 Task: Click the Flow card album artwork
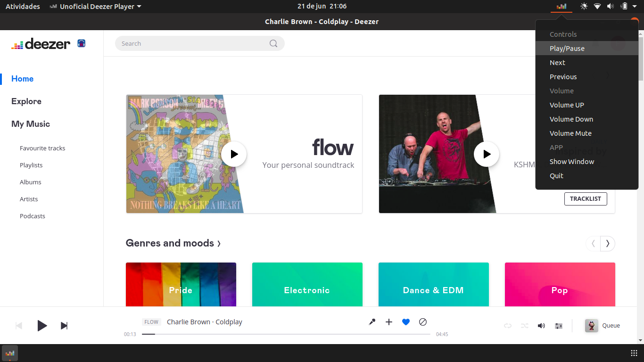(184, 154)
